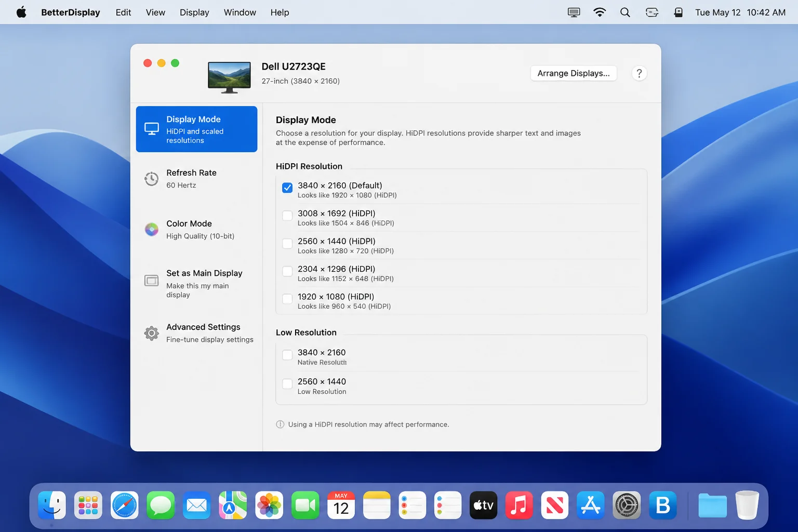Open the Edit menu
This screenshot has height=532, width=798.
pos(123,12)
